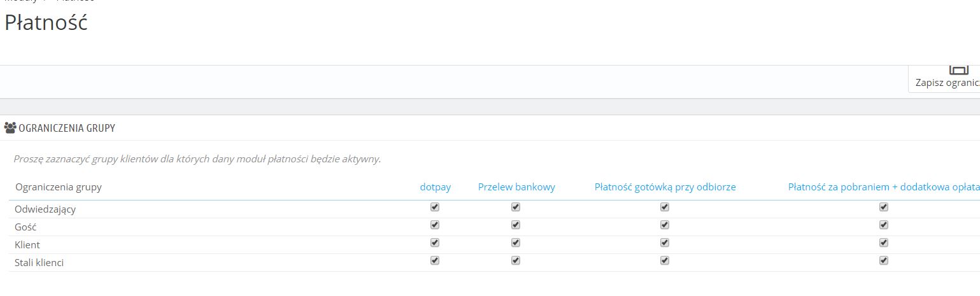980x296 pixels.
Task: Uncheck Płatność za pobraniem for Odwiedzający
Action: point(884,207)
